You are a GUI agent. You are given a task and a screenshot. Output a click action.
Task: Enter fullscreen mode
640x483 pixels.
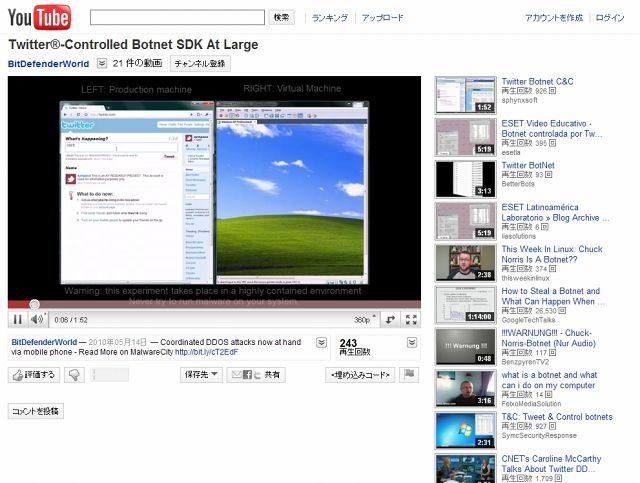(411, 319)
